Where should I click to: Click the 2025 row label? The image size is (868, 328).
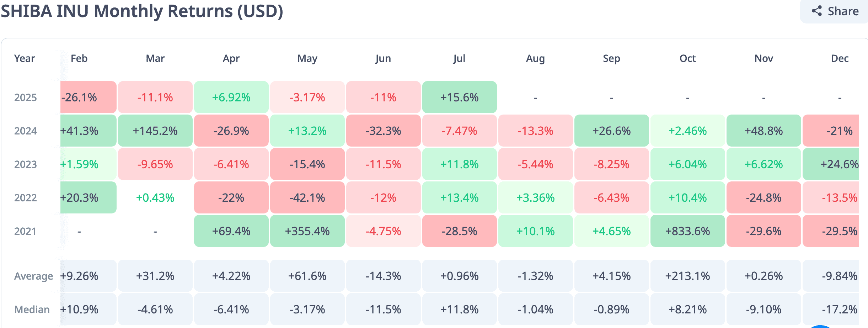coord(26,97)
